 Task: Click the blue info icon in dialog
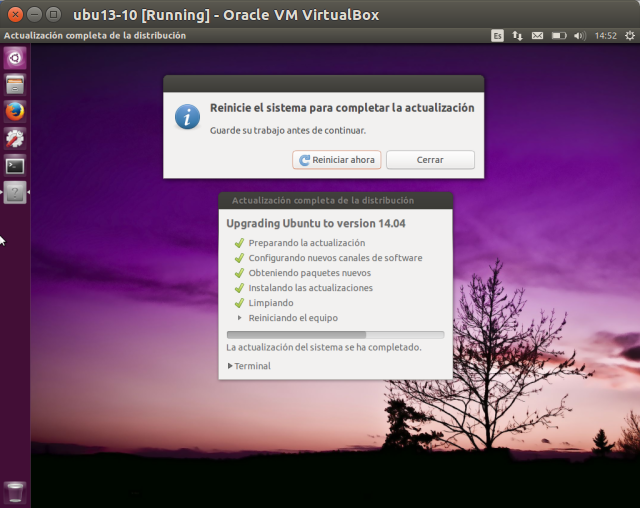tap(187, 117)
